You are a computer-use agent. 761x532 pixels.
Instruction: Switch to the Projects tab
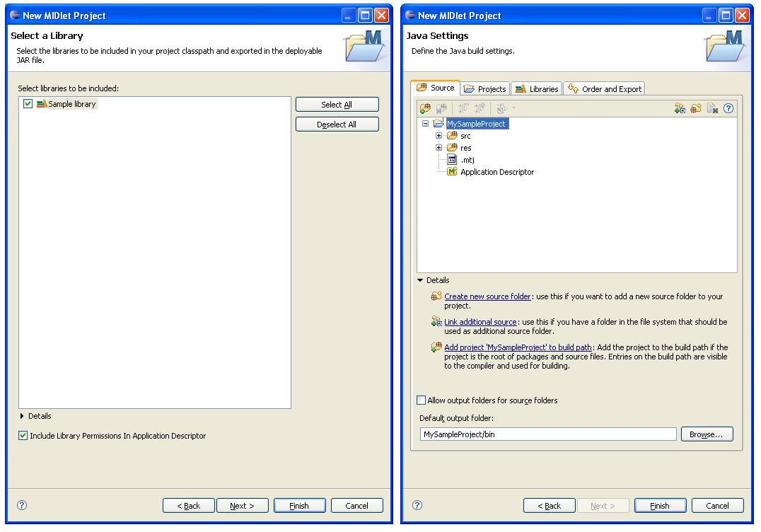point(485,89)
